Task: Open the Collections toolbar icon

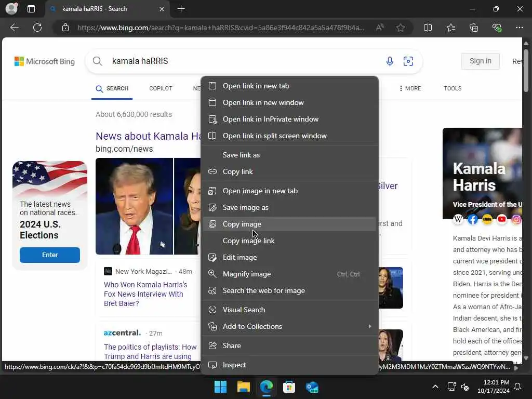Action: click(x=474, y=28)
